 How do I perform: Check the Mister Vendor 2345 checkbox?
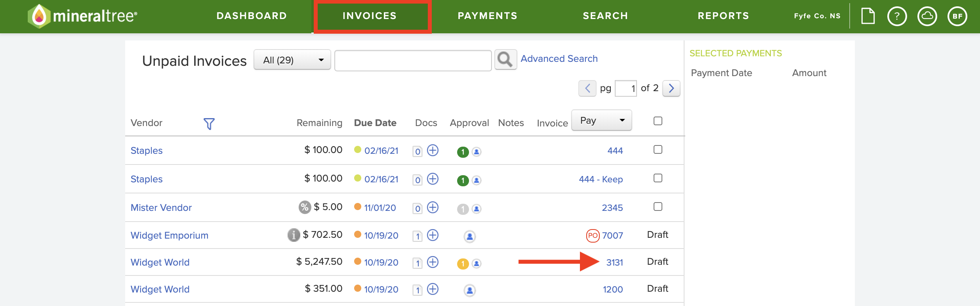click(658, 207)
